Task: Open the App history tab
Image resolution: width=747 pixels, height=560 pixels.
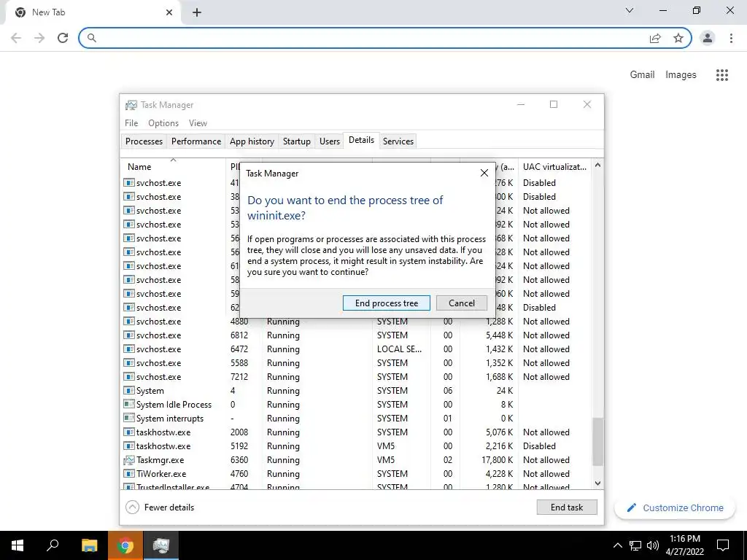Action: (252, 141)
